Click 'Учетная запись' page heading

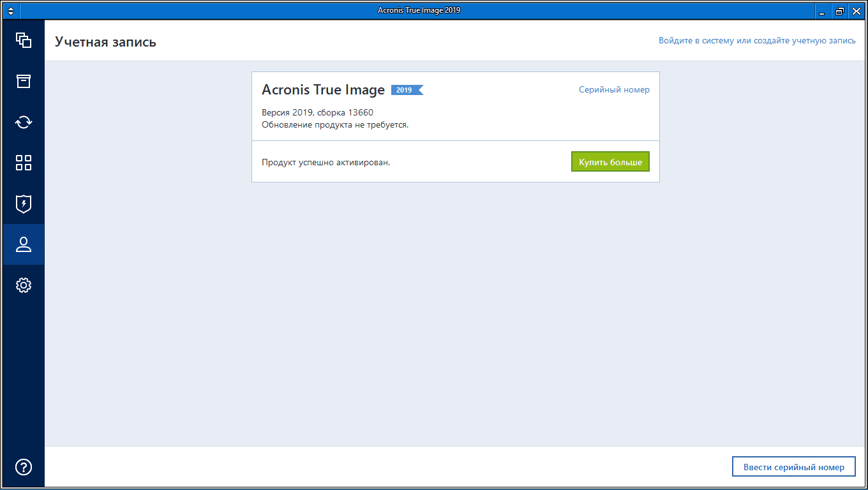point(105,42)
